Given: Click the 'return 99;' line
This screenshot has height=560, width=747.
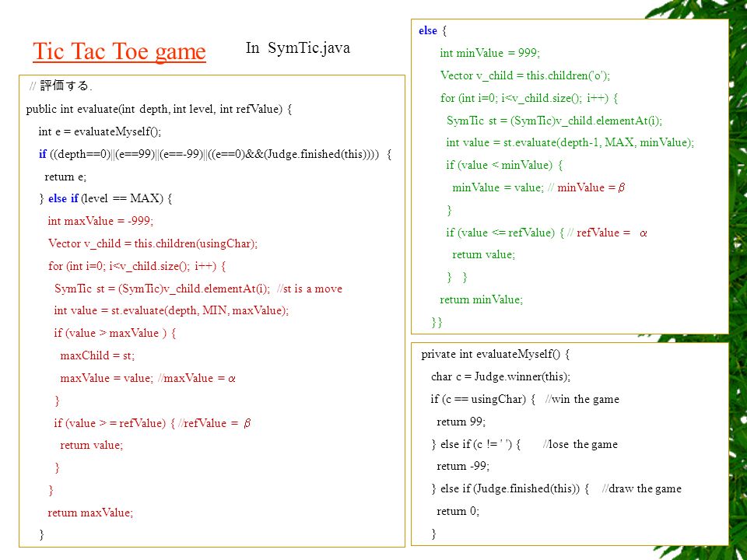Looking at the screenshot, I should tap(461, 422).
